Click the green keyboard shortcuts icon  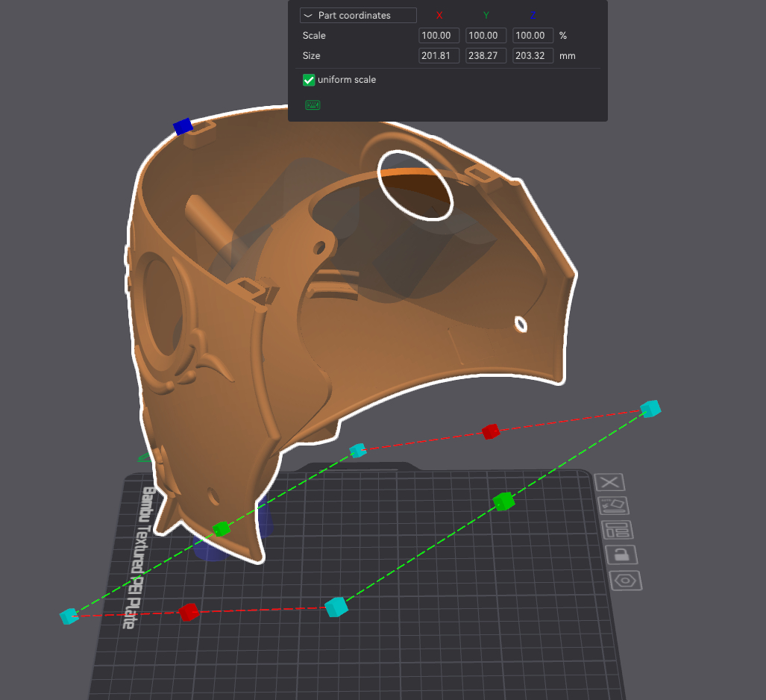(313, 105)
